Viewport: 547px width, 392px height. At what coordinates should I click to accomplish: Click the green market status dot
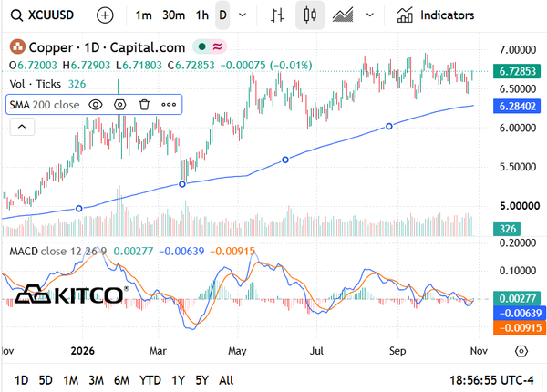coord(201,46)
